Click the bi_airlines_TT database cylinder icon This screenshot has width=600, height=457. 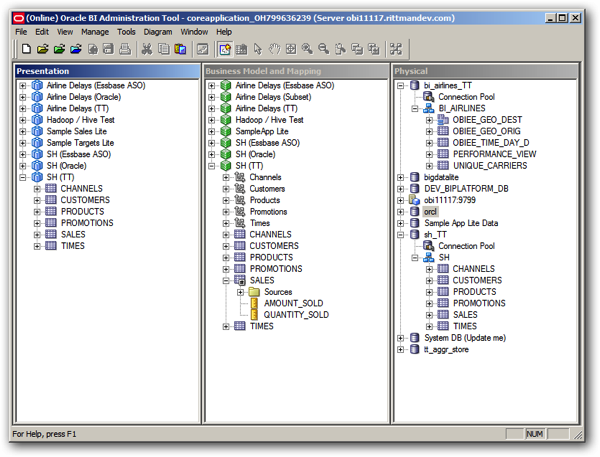414,85
